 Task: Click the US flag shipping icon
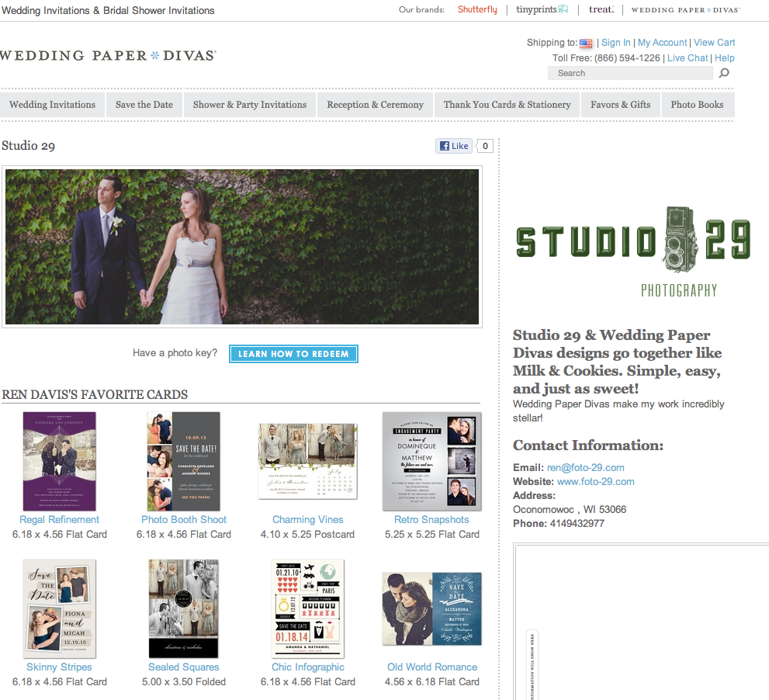point(586,43)
